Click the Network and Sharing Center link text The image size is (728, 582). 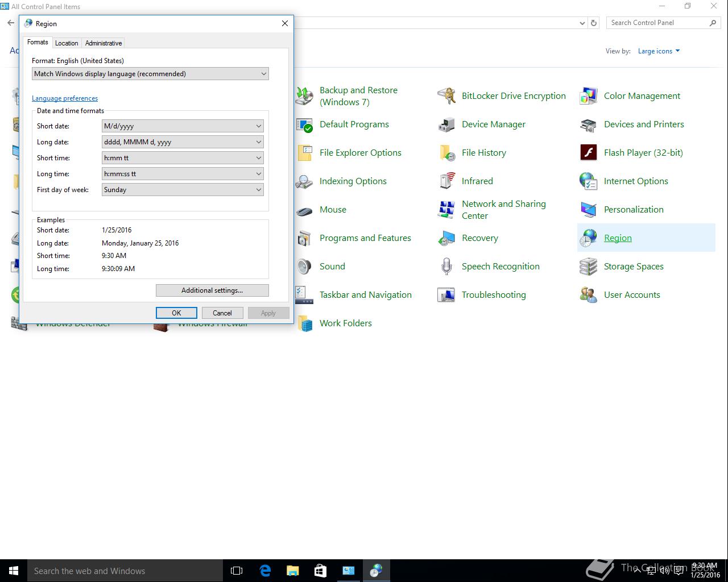pos(504,210)
